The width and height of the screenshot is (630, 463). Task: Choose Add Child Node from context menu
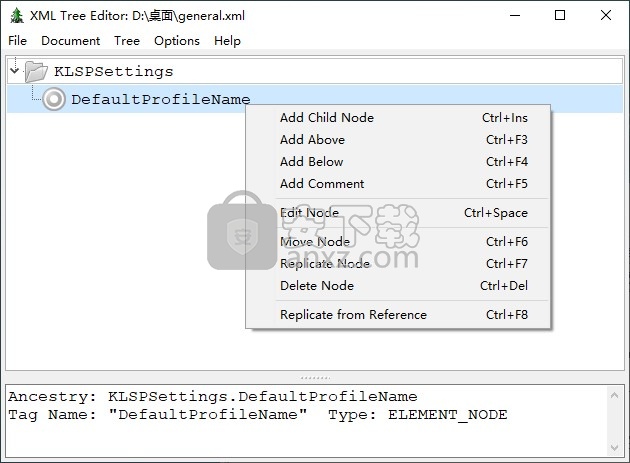tap(398, 118)
